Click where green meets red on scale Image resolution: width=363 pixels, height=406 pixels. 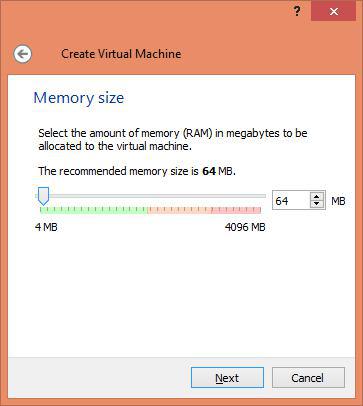148,210
